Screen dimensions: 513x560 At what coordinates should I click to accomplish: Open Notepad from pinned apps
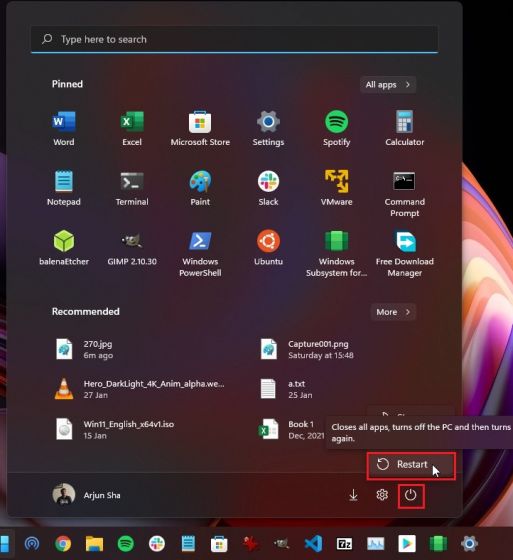(64, 188)
